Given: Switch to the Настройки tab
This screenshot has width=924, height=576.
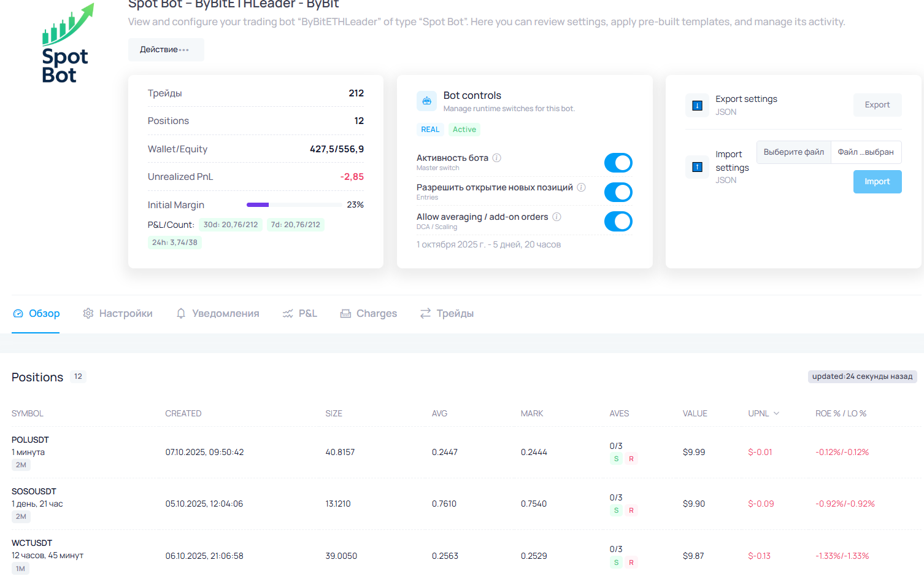Looking at the screenshot, I should point(118,314).
